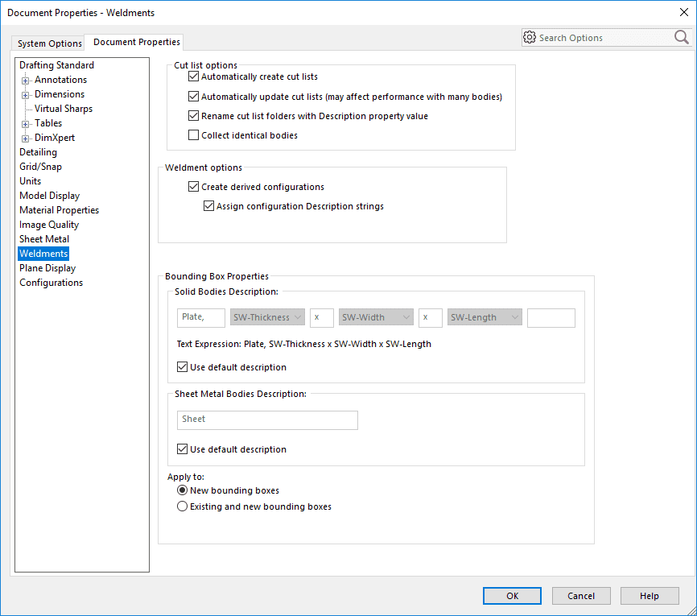Toggle Assign configuration Description strings

(208, 206)
